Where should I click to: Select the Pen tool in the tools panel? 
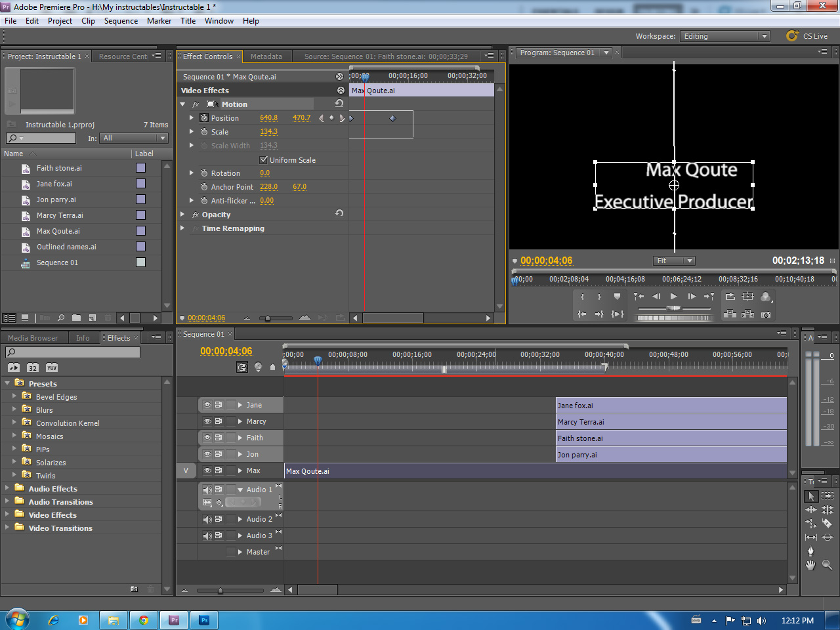810,550
